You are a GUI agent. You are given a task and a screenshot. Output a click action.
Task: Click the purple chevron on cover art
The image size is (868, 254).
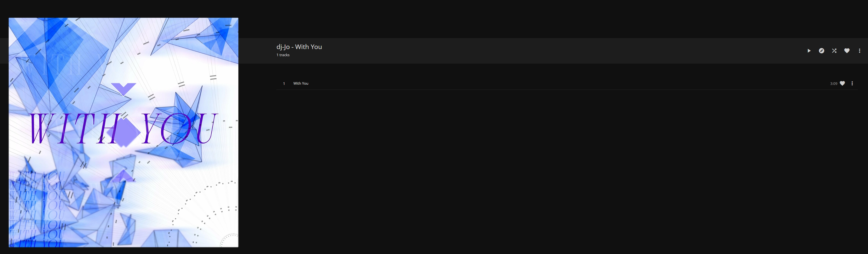123,88
